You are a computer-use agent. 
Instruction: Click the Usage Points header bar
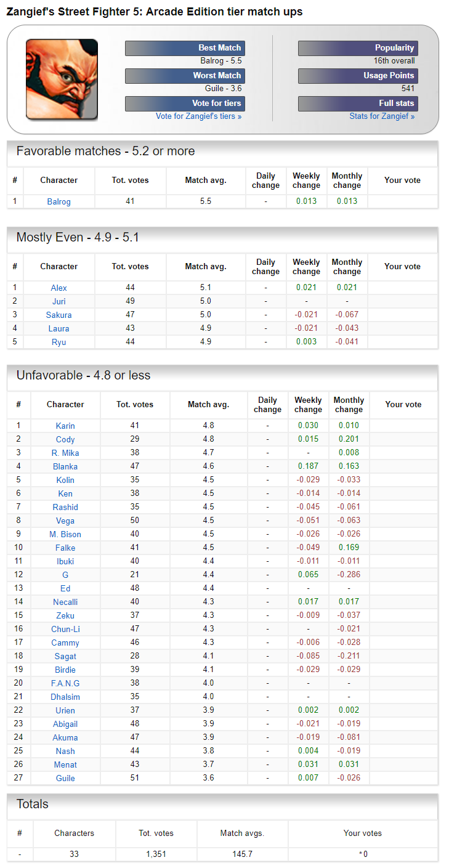pyautogui.click(x=358, y=76)
